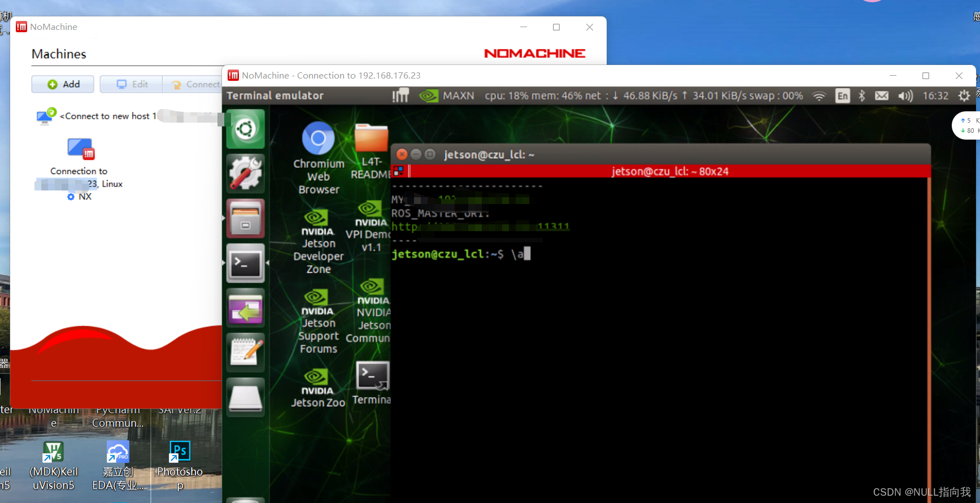
Task: Open the Terminal launcher in Unity dock
Action: 246,263
